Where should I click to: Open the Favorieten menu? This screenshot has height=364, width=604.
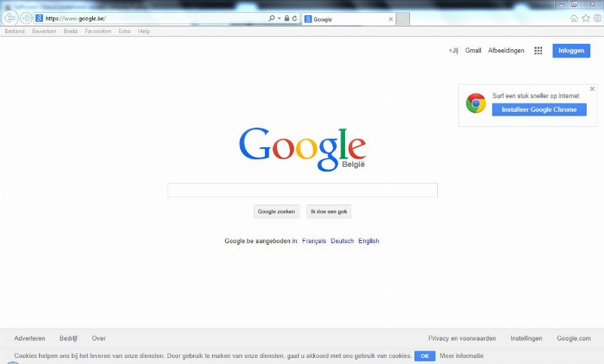coord(98,31)
